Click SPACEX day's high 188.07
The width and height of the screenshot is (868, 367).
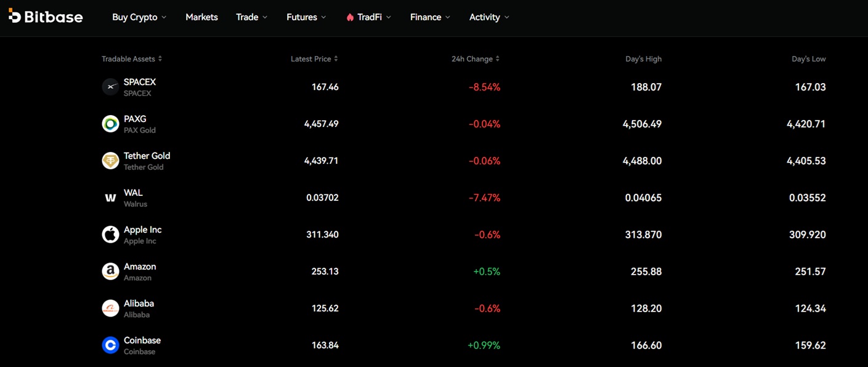click(646, 87)
